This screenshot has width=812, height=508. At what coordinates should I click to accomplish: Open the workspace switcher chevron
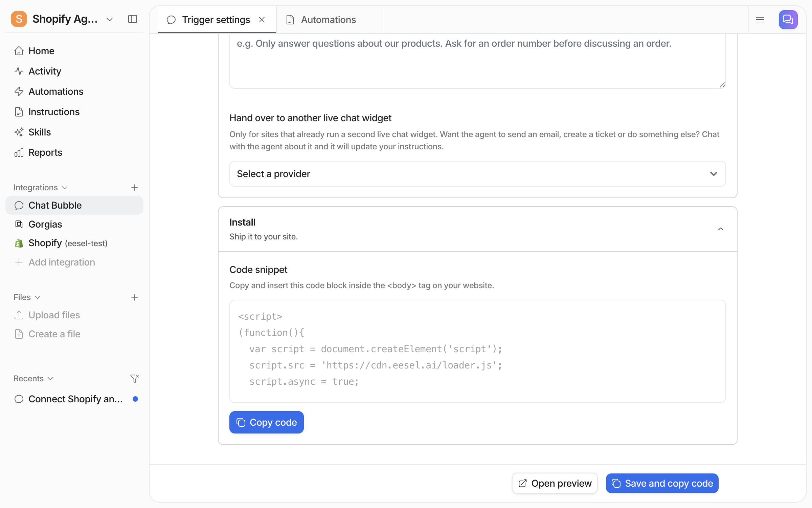(x=109, y=20)
